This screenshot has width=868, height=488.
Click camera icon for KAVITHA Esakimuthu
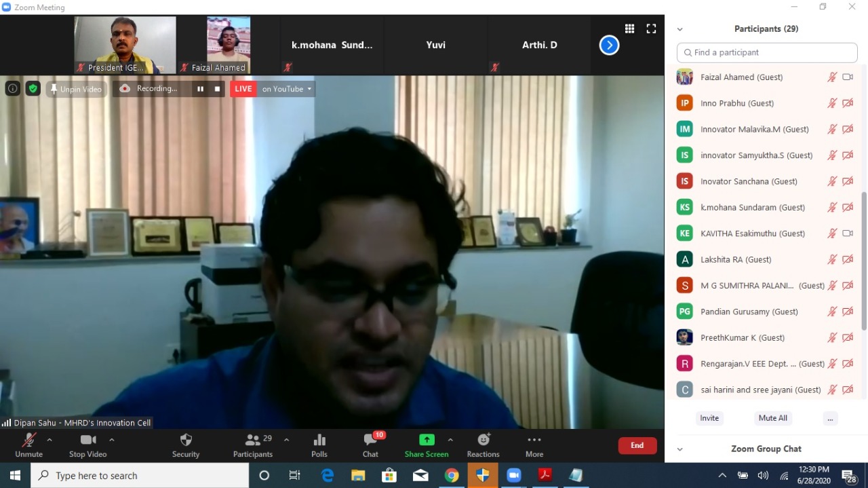tap(848, 233)
